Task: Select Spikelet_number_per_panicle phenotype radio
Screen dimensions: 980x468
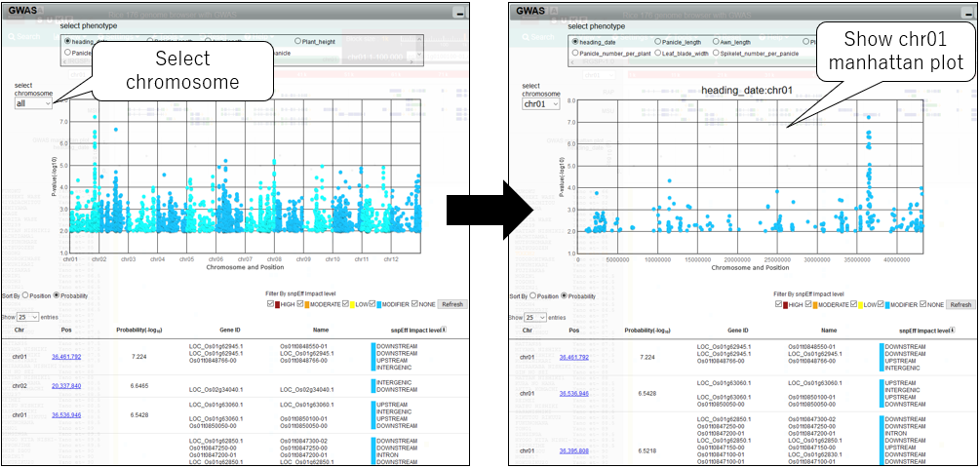Action: pos(716,53)
